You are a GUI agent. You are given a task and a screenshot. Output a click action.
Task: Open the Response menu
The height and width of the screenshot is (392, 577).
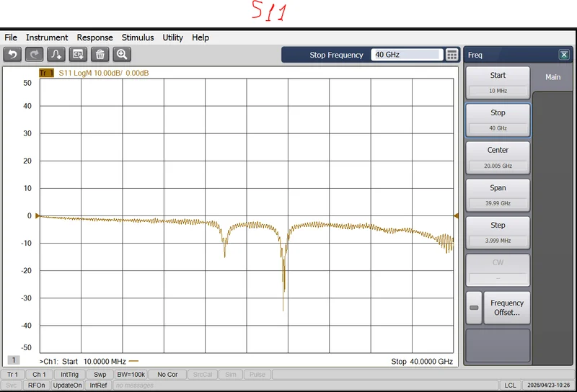pos(94,37)
